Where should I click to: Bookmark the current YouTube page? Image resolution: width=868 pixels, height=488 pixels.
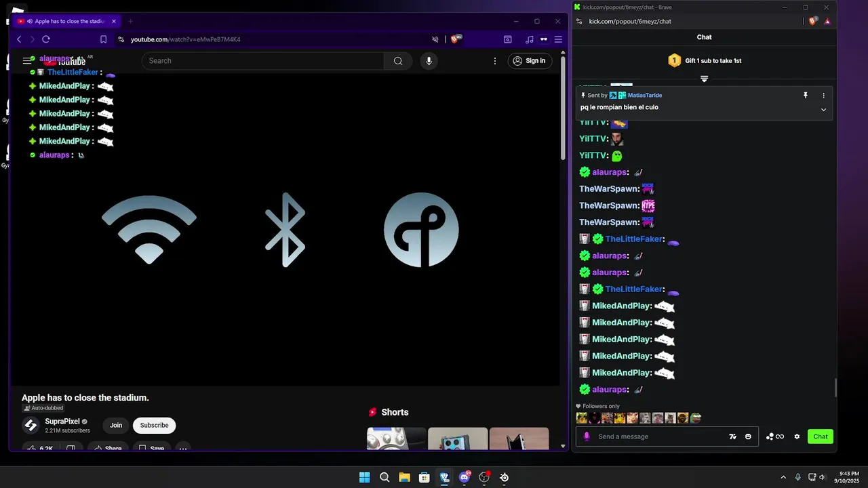(103, 39)
